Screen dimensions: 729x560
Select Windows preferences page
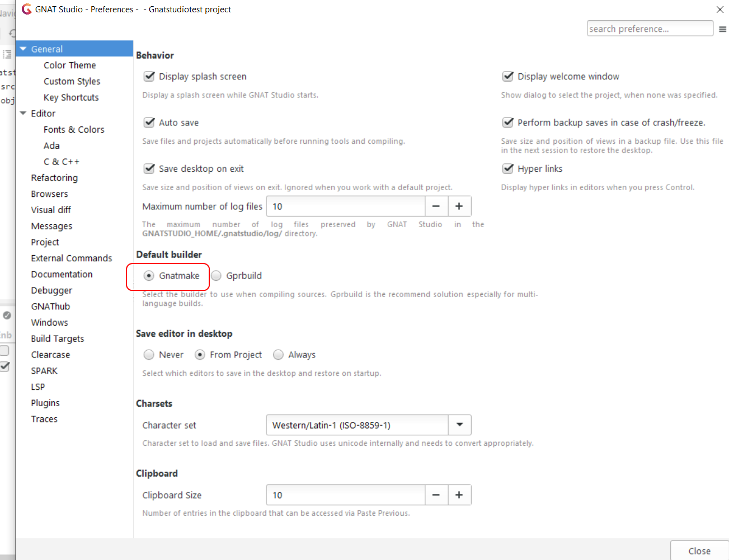pyautogui.click(x=49, y=322)
